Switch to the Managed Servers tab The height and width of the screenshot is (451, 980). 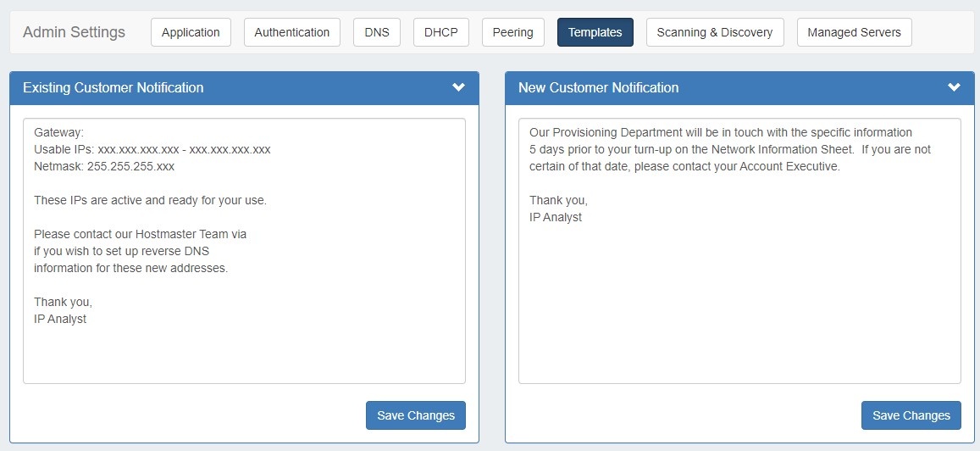point(854,32)
